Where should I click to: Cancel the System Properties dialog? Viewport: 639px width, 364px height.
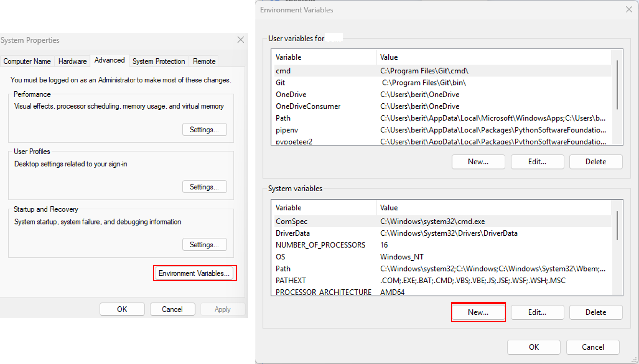tap(172, 309)
